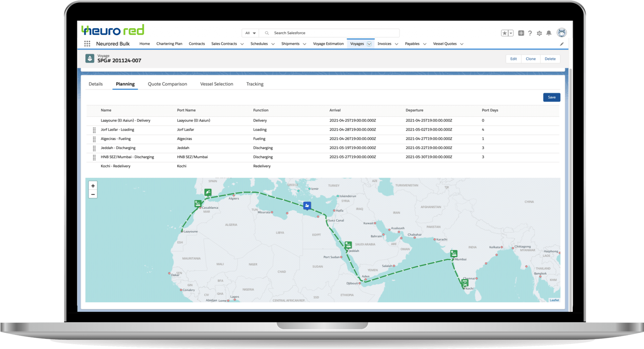The image size is (644, 349).
Task: Open the Leaflet attribution link
Action: point(554,300)
